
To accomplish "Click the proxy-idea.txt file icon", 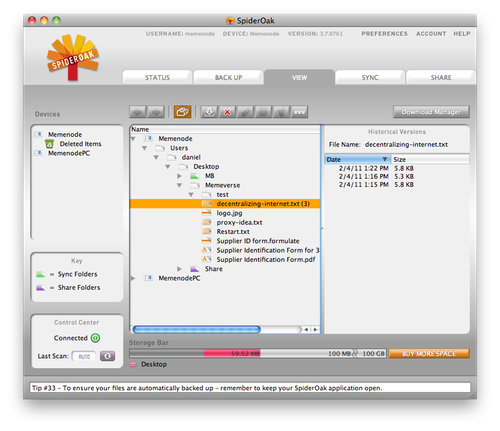I will tap(206, 222).
